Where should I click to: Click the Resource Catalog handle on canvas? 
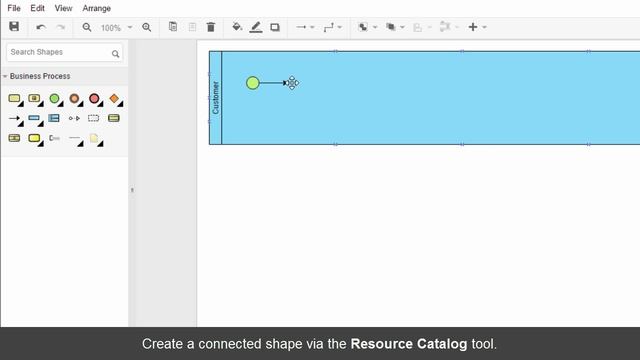[x=292, y=83]
